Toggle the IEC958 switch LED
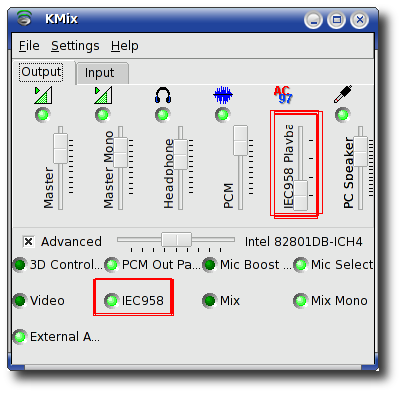Screen dimensions: 402x394 (x=111, y=301)
